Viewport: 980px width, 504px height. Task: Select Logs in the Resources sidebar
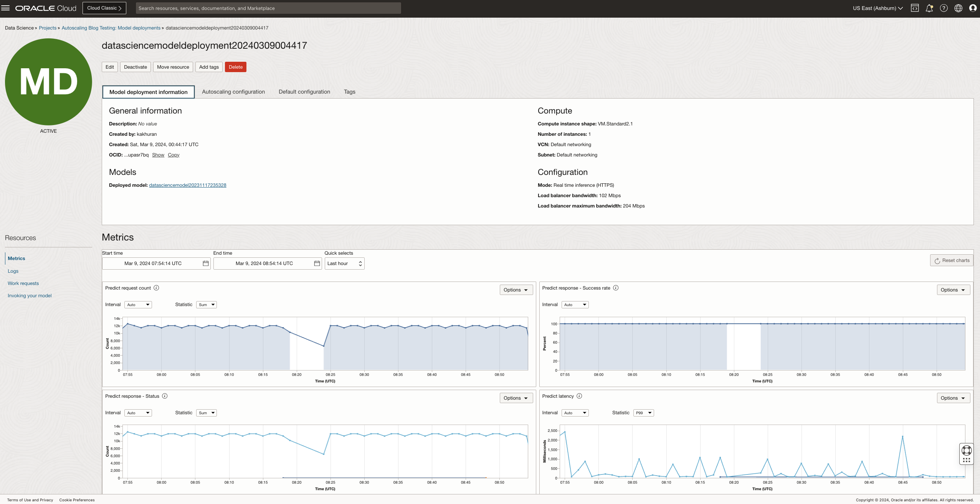pyautogui.click(x=13, y=271)
